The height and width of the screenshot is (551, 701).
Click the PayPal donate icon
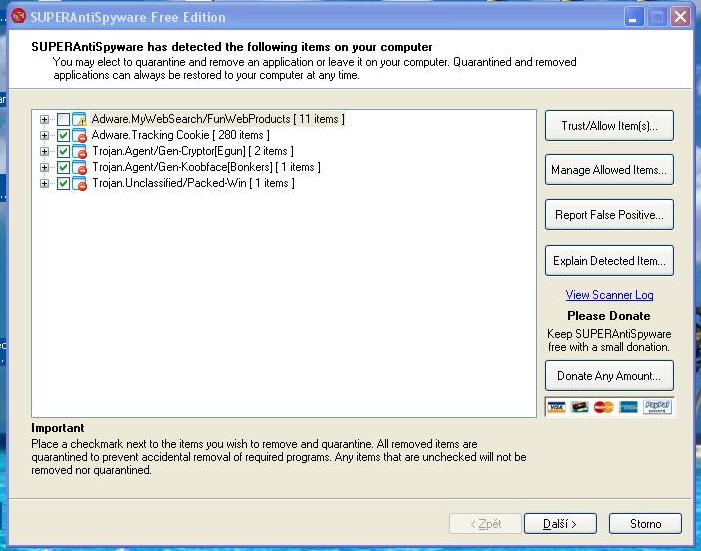pyautogui.click(x=657, y=407)
